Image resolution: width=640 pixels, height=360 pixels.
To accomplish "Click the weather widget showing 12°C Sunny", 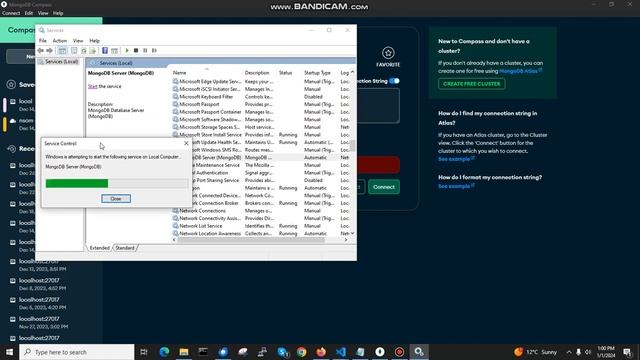I will (536, 352).
